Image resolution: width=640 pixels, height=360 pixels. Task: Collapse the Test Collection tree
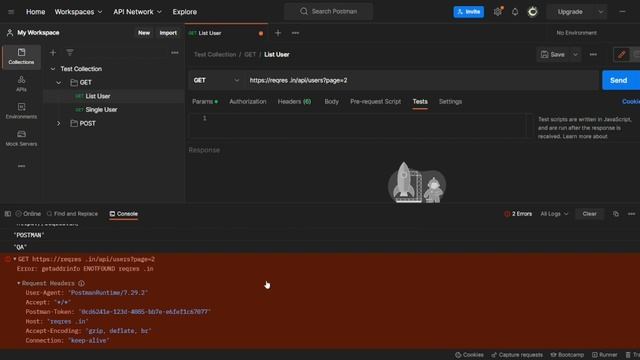(x=53, y=69)
